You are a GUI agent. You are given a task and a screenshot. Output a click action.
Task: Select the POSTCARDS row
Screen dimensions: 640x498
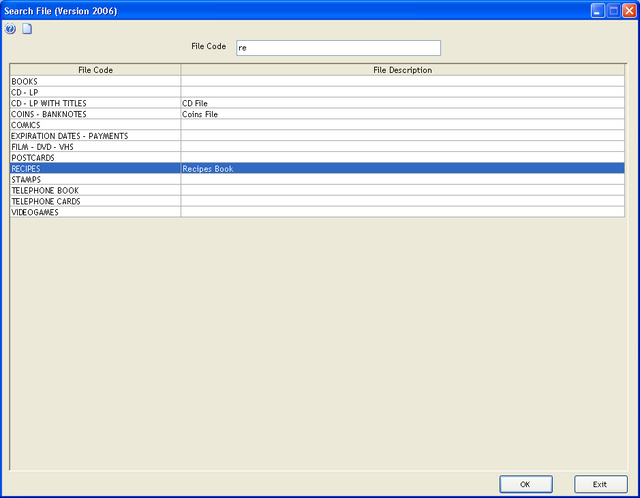click(x=317, y=158)
